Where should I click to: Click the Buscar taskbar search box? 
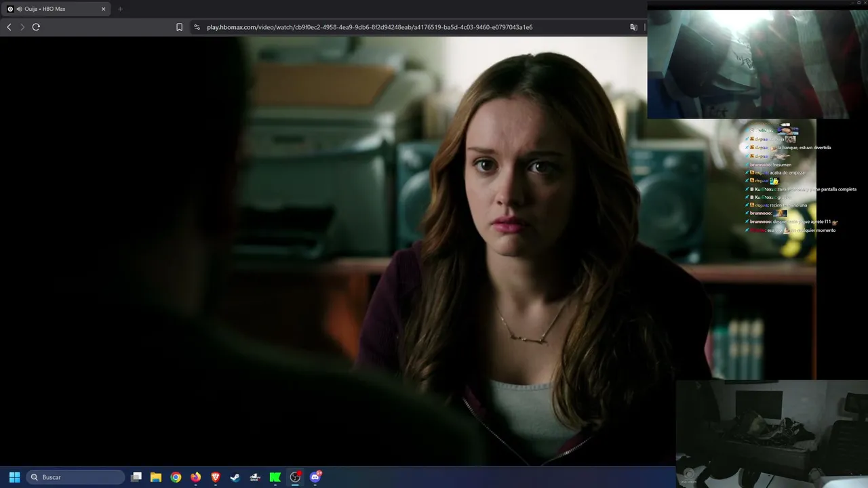pos(75,477)
